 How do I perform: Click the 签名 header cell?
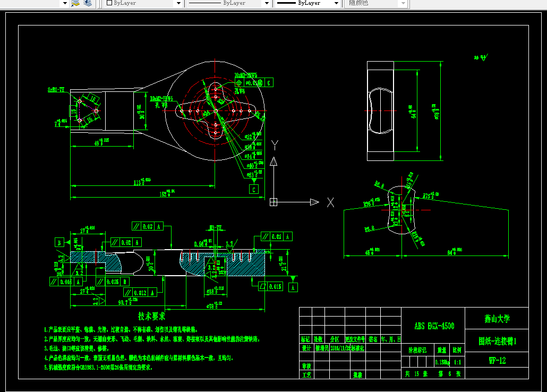373,339
